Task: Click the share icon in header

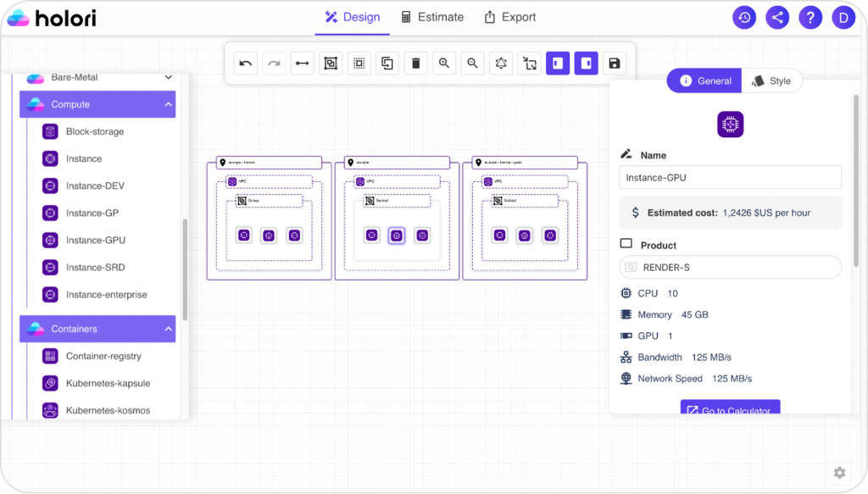Action: pos(777,18)
